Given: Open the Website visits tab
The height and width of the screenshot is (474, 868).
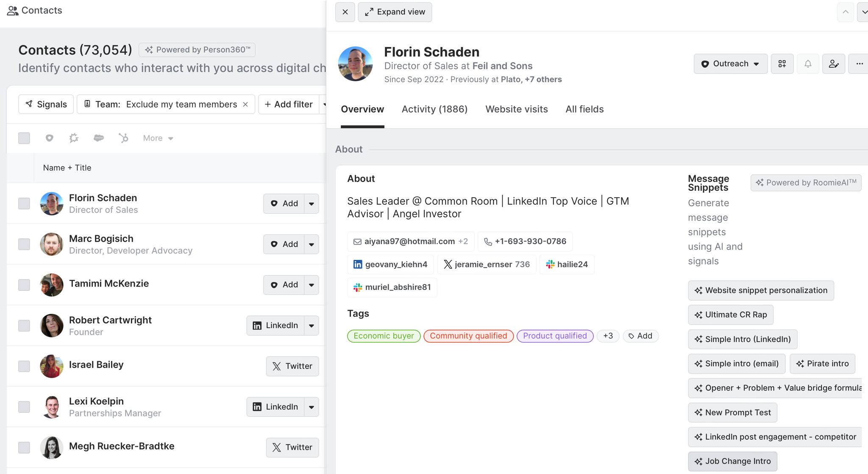Looking at the screenshot, I should coord(516,109).
